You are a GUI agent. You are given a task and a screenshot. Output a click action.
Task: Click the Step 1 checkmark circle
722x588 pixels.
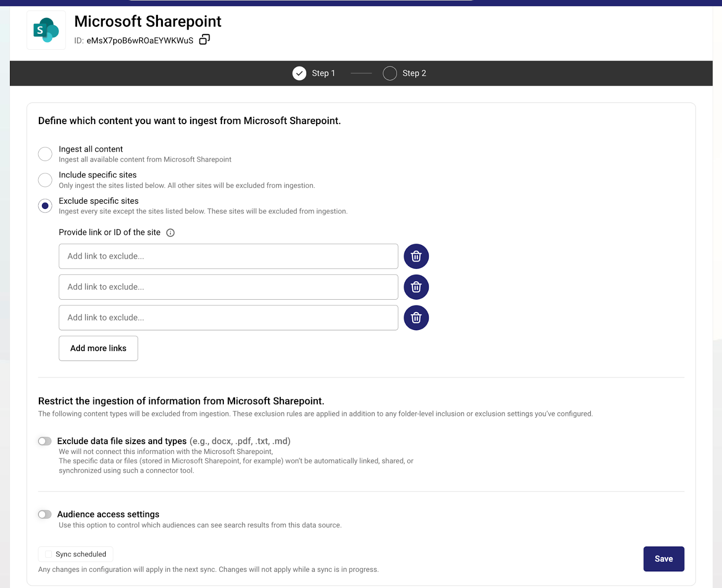pyautogui.click(x=299, y=73)
